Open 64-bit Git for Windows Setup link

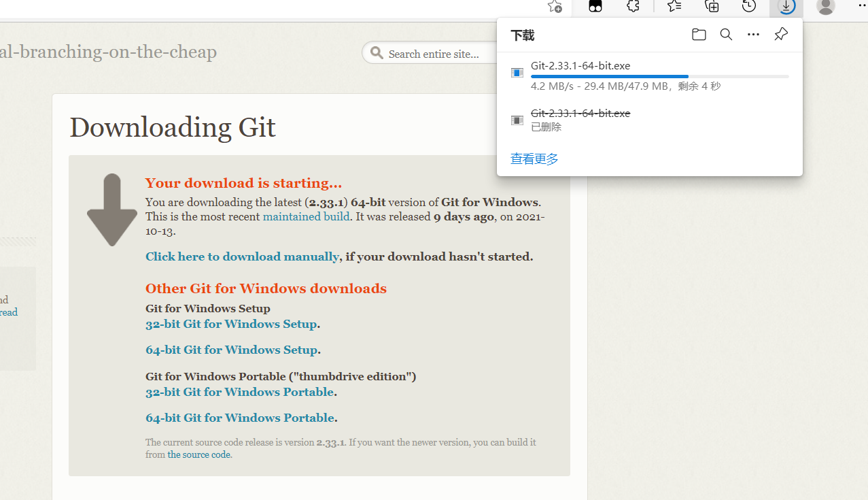click(231, 350)
